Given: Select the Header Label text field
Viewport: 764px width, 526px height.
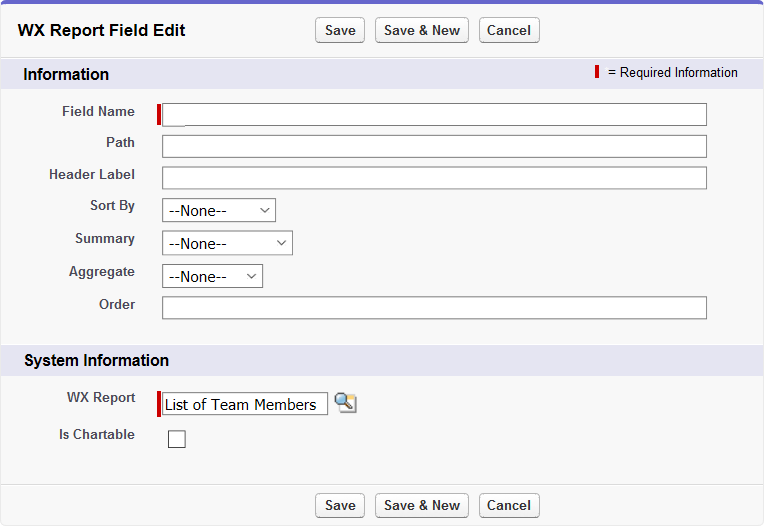Looking at the screenshot, I should (x=434, y=178).
